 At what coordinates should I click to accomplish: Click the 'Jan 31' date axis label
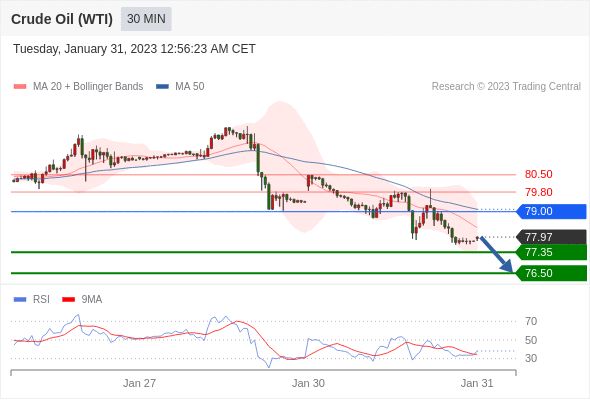pyautogui.click(x=477, y=383)
